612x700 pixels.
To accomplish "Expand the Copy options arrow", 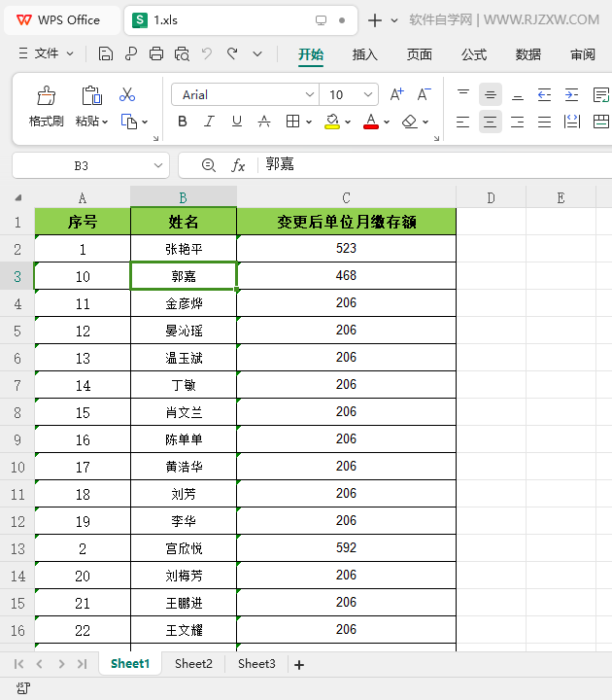I will pyautogui.click(x=145, y=122).
